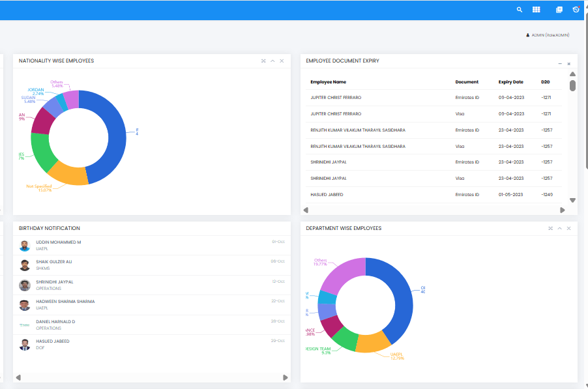Screen dimensions: 588x389
Task: Click Not Specified 15.07% chart label
Action: (39, 188)
